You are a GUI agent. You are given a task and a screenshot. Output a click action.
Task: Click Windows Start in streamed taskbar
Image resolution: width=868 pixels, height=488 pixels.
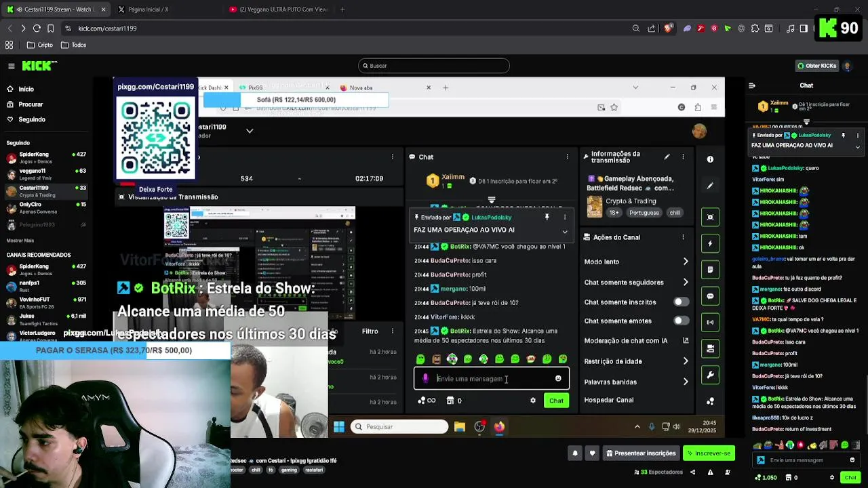(x=339, y=427)
